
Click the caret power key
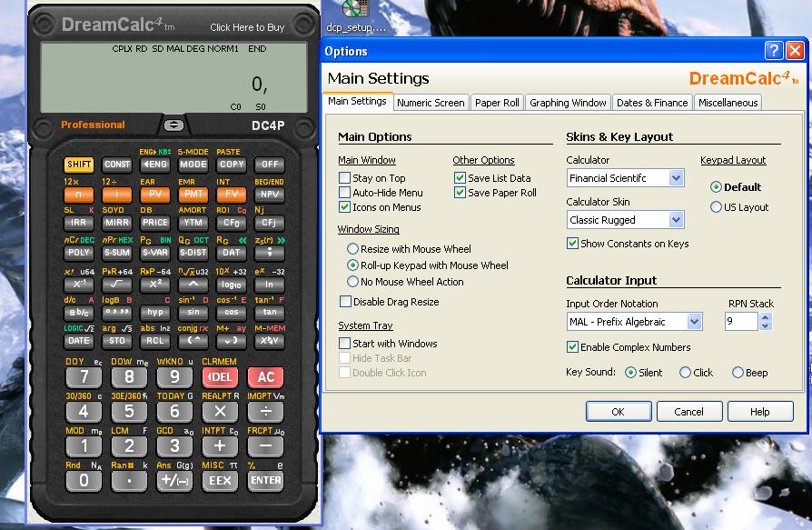pyautogui.click(x=193, y=284)
